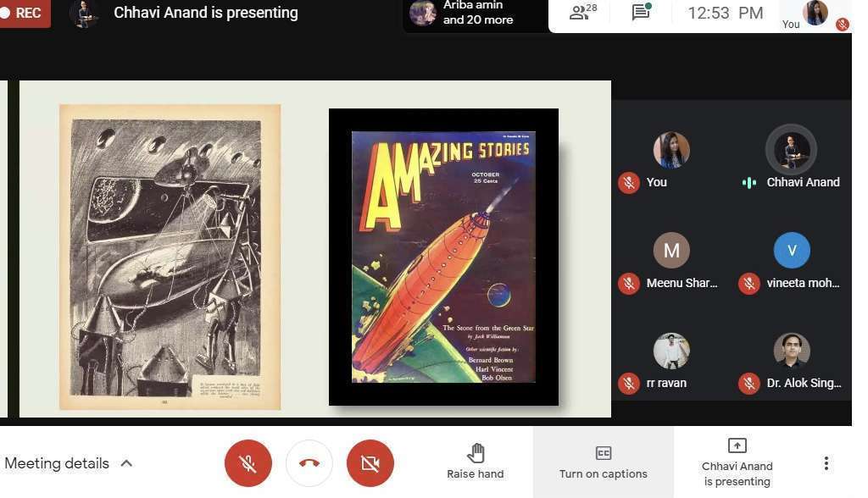Screen dimensions: 868x498
Task: Expand Meeting details
Action: (x=69, y=463)
